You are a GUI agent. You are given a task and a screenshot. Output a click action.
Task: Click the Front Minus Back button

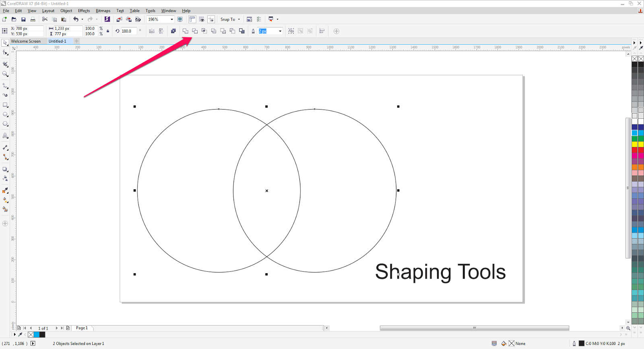pos(223,31)
